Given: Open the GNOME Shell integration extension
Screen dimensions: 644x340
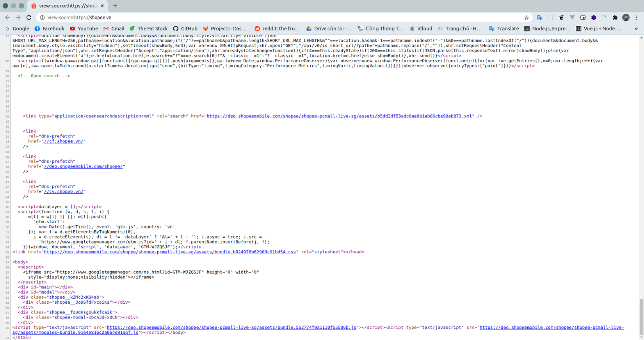Looking at the screenshot, I should pyautogui.click(x=561, y=18).
